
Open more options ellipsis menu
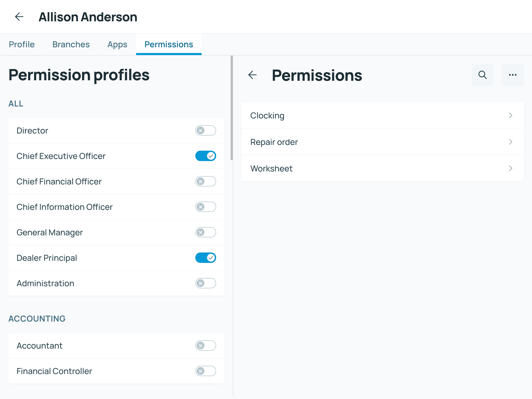[x=513, y=75]
